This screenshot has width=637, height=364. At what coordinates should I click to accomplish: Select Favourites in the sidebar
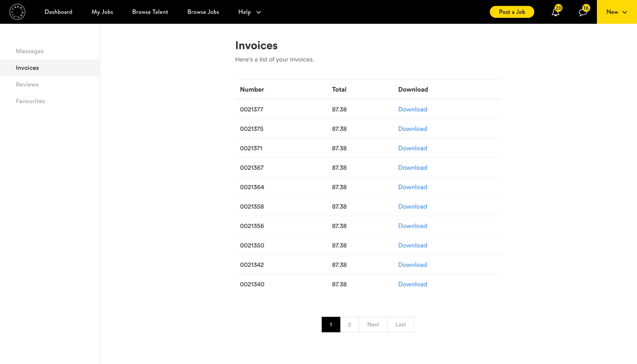[x=30, y=101]
